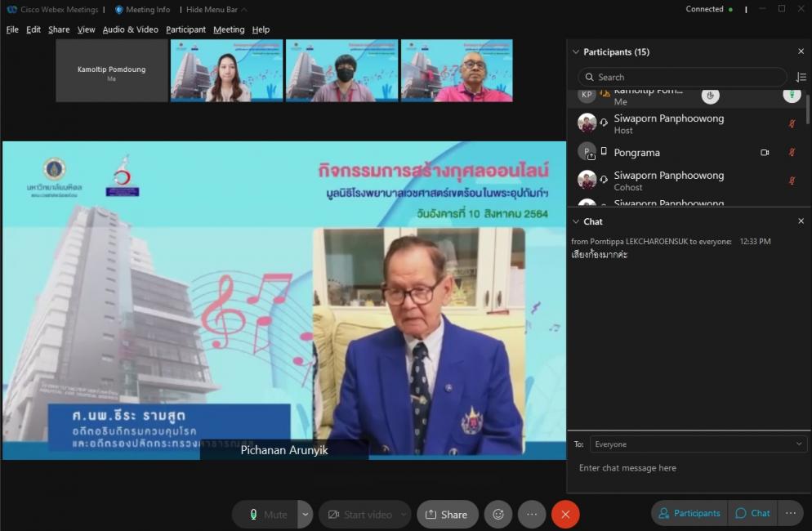The height and width of the screenshot is (531, 812).
Task: Click the Share button in bottom toolbar
Action: click(448, 515)
